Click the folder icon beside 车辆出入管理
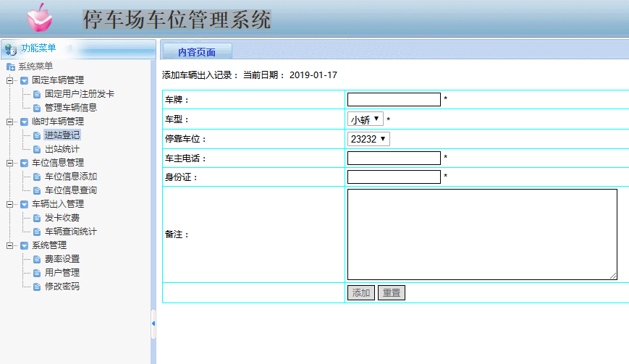Image resolution: width=629 pixels, height=364 pixels. tap(24, 205)
